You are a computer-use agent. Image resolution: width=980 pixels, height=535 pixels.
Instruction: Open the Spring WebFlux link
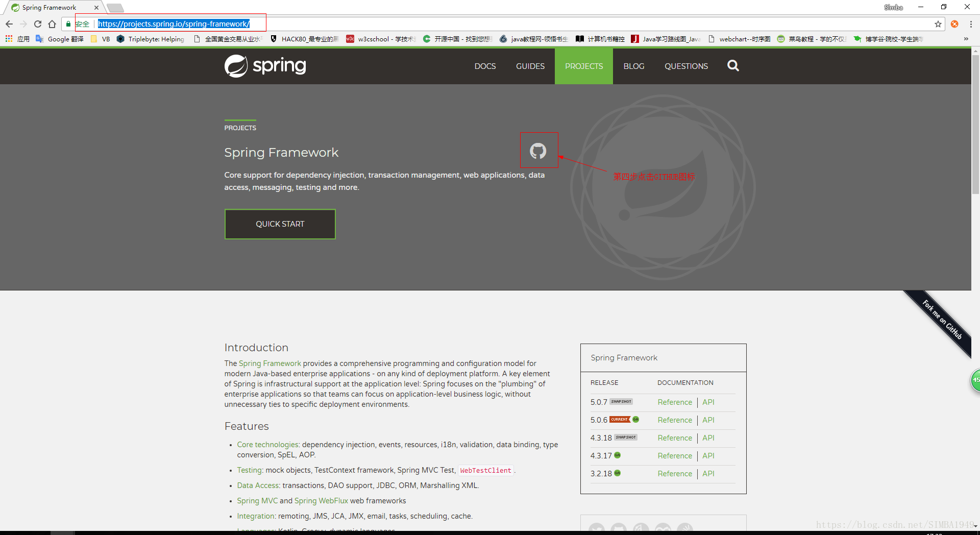321,501
